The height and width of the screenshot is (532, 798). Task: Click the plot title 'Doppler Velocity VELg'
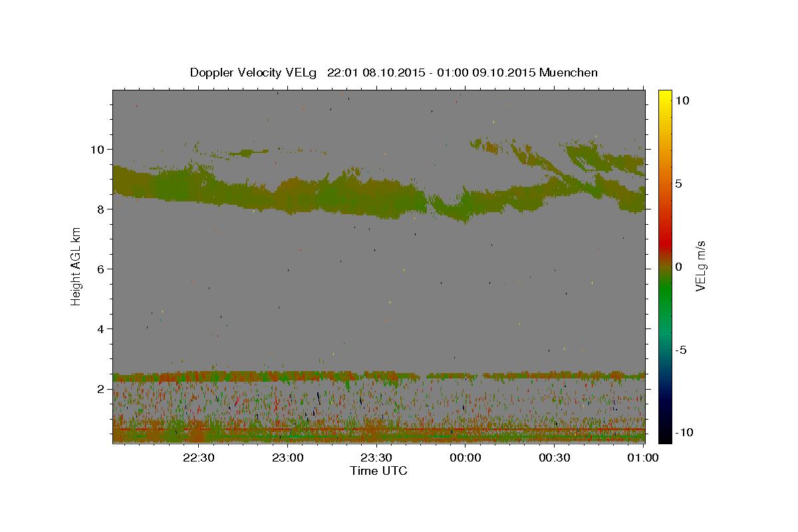pos(255,72)
